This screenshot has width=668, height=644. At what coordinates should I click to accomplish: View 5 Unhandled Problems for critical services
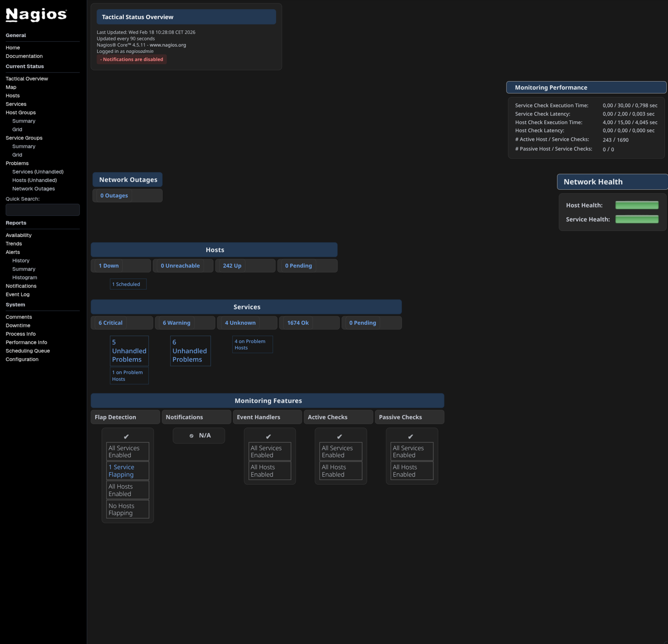tap(129, 351)
